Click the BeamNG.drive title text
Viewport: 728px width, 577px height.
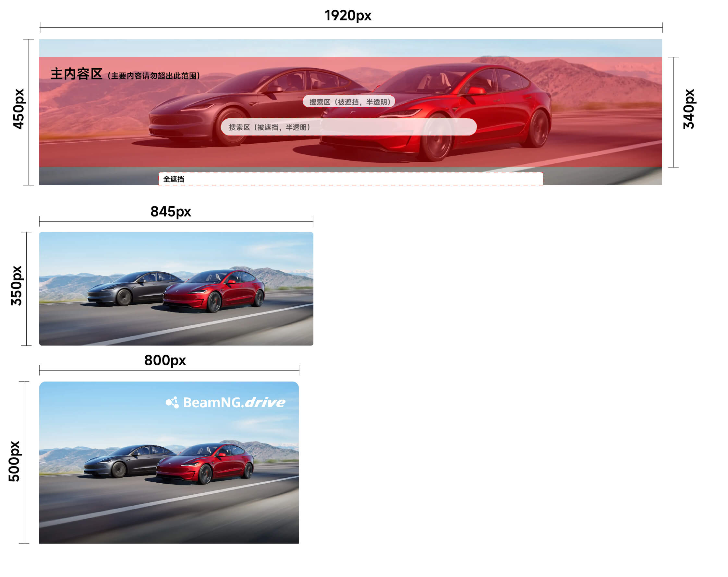tap(234, 403)
